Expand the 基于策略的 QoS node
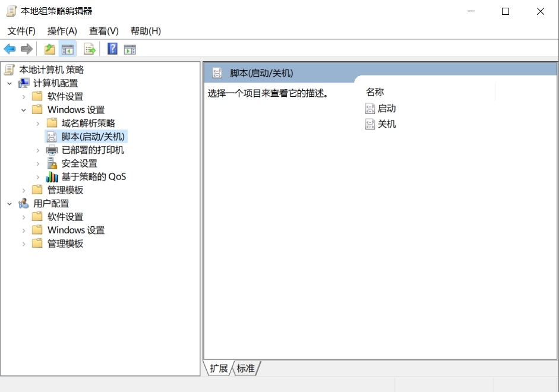 (38, 177)
